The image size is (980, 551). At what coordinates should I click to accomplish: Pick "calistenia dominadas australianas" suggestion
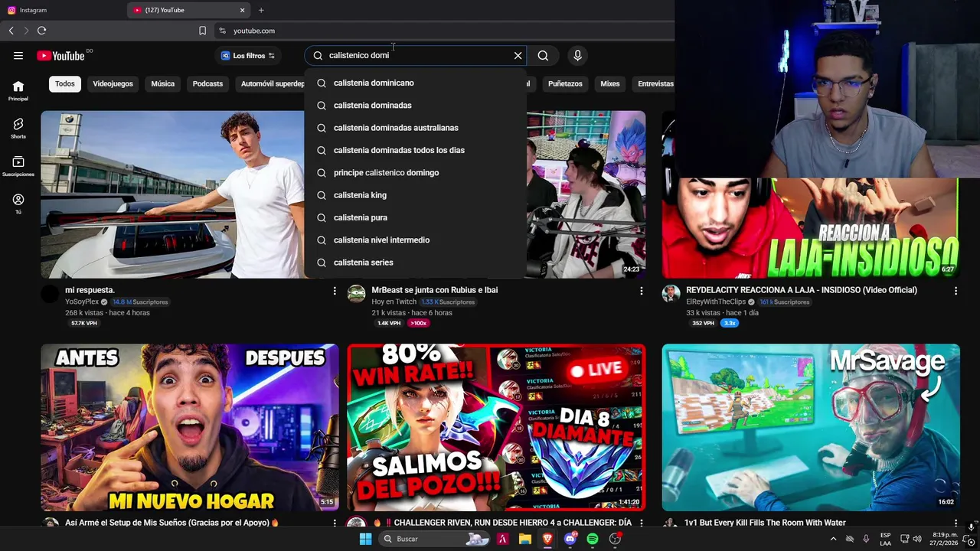416,128
